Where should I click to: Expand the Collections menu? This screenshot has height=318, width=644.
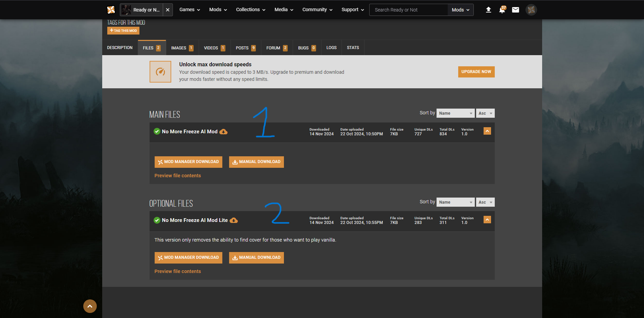pyautogui.click(x=251, y=10)
